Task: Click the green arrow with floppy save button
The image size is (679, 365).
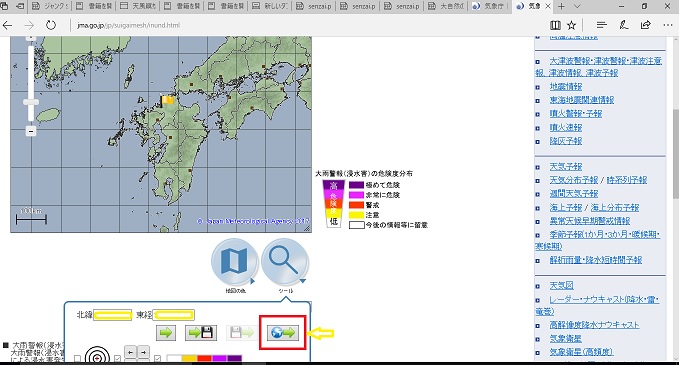Action: [201, 333]
